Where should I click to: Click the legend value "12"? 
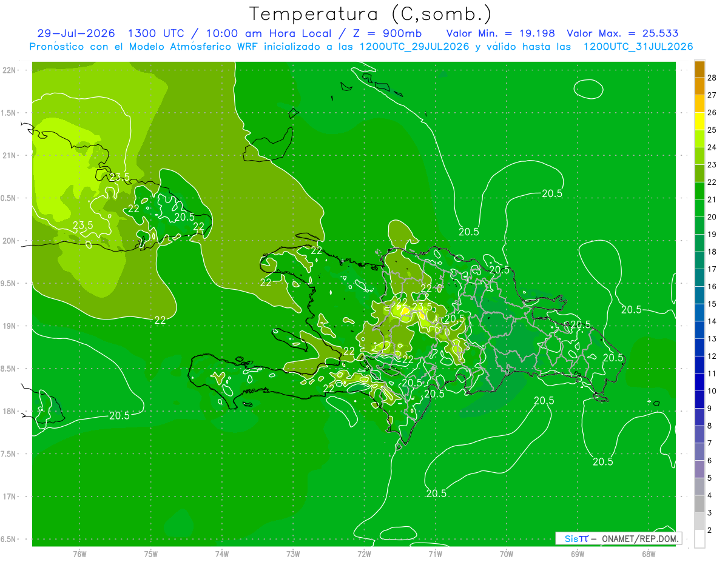tap(712, 356)
